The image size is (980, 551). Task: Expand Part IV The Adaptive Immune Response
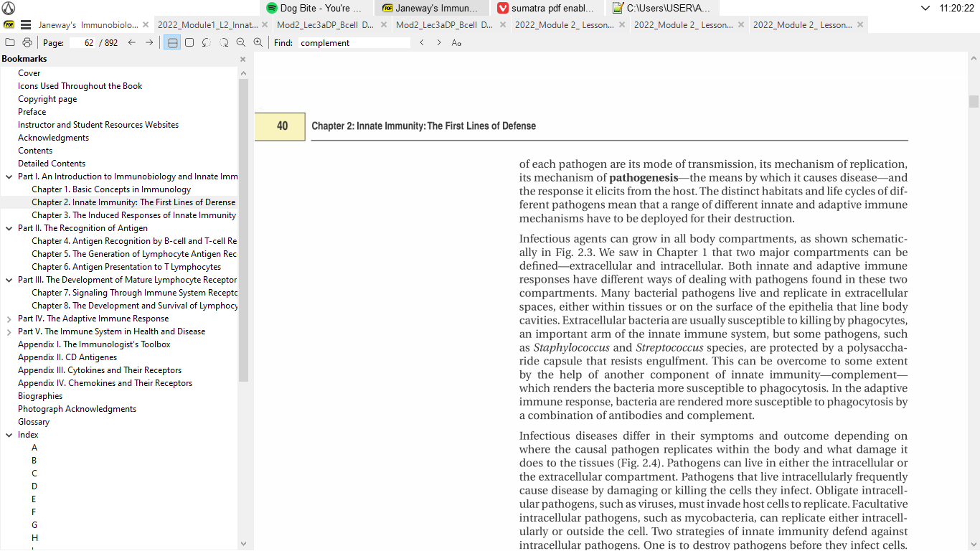point(9,318)
